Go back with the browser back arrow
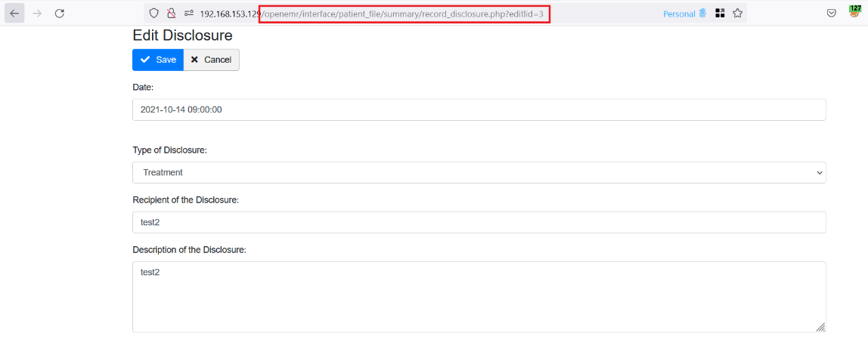868x358 pixels. [14, 14]
